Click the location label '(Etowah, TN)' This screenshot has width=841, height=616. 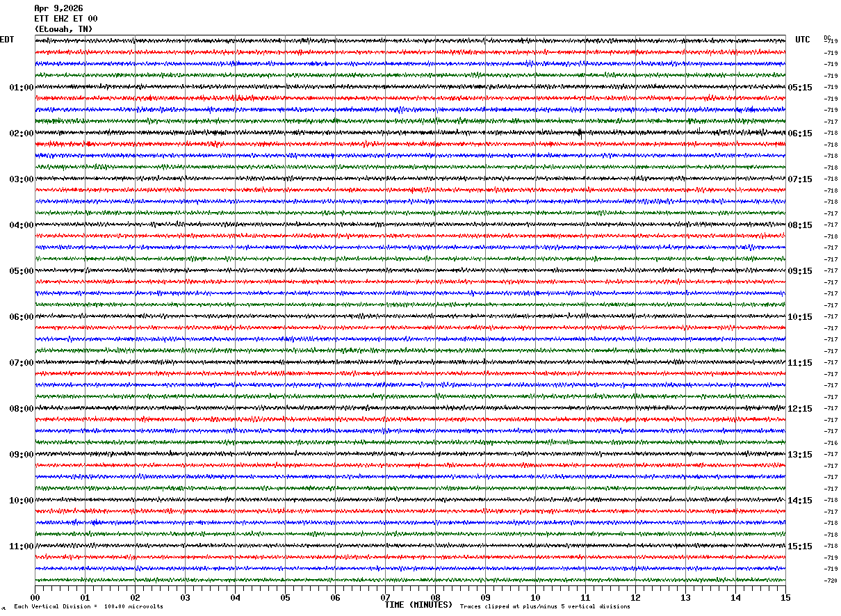(63, 29)
